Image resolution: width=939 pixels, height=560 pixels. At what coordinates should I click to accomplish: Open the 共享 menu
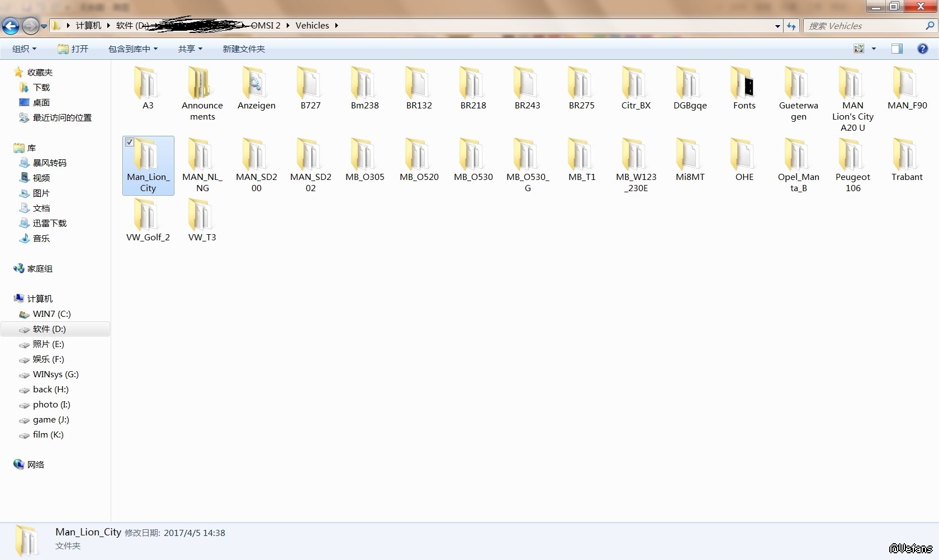click(x=190, y=49)
